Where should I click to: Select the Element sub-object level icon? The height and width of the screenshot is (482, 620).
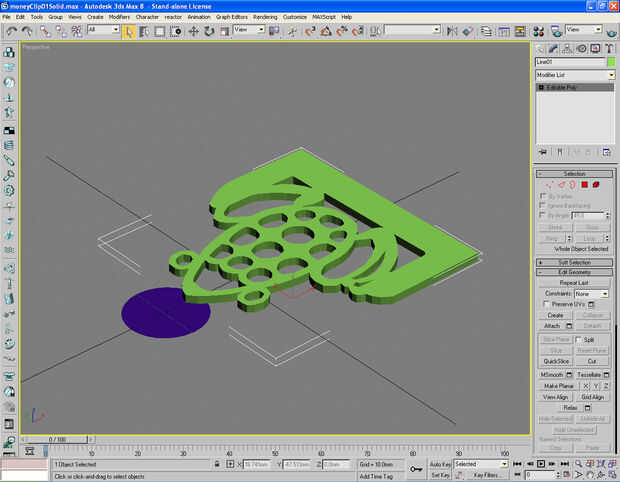pos(595,185)
